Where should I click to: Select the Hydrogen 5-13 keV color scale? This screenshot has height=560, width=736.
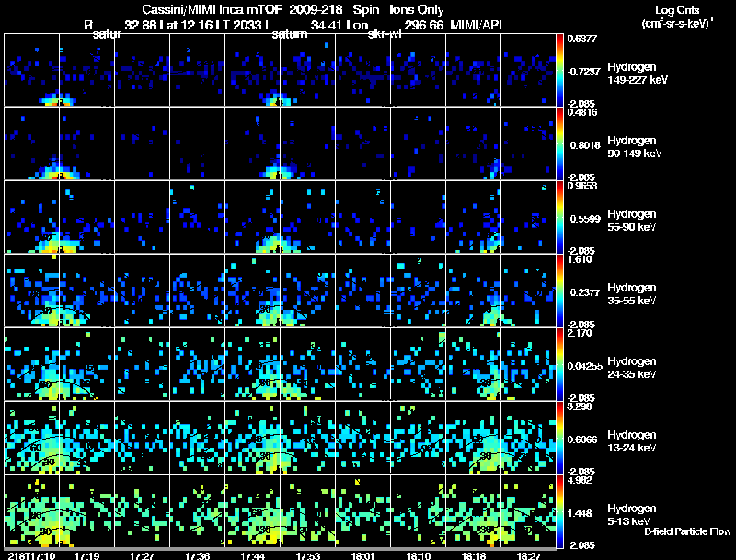561,511
